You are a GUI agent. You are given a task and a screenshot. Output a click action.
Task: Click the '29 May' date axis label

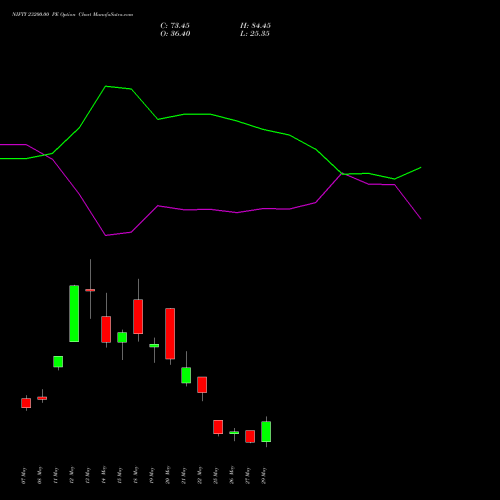pyautogui.click(x=264, y=476)
